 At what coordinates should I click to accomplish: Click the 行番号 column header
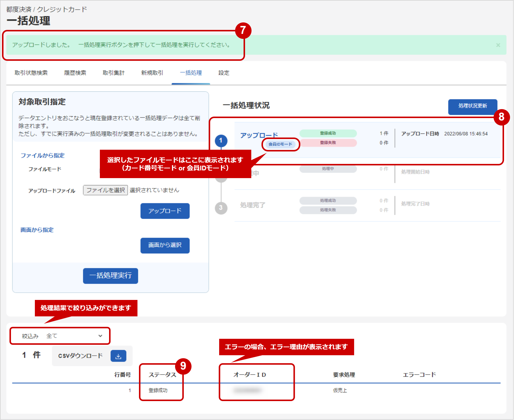coord(123,375)
